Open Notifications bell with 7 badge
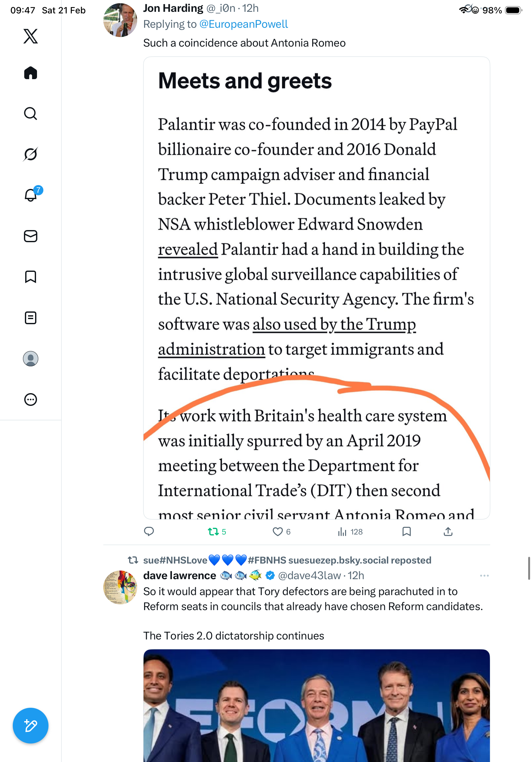 [x=31, y=195]
